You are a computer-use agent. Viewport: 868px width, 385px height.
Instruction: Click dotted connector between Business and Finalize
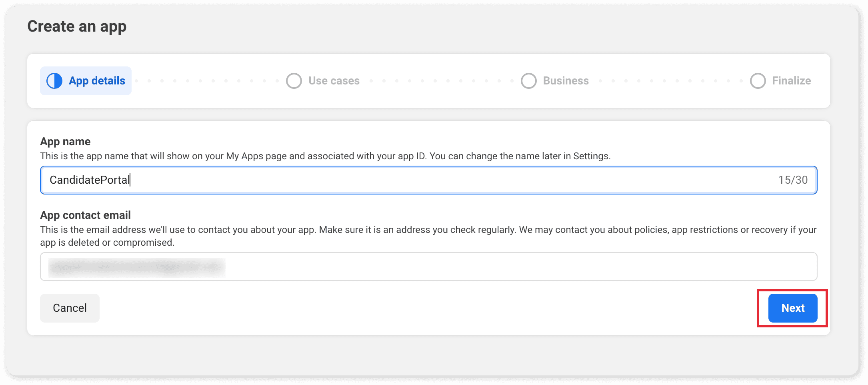(670, 81)
